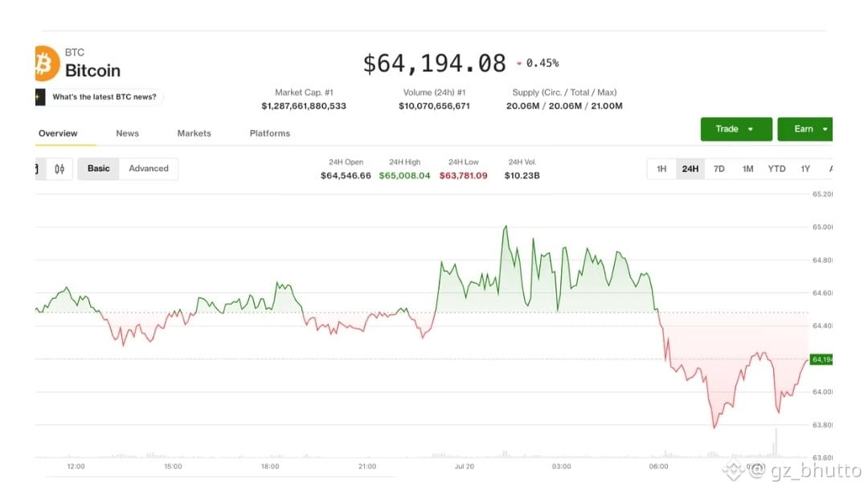The height and width of the screenshot is (490, 868).
Task: Click supply value 20.06M / 20.06M / 21.00M
Action: 564,106
